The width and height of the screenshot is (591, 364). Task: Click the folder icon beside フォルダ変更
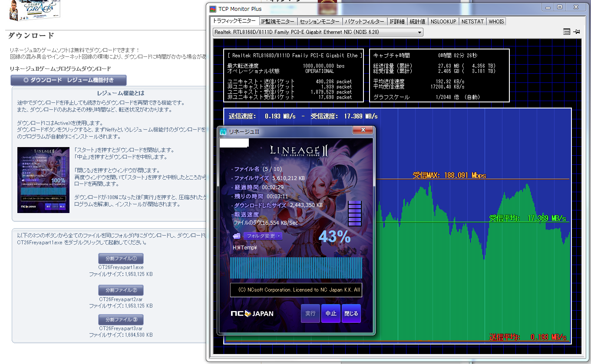[x=237, y=236]
